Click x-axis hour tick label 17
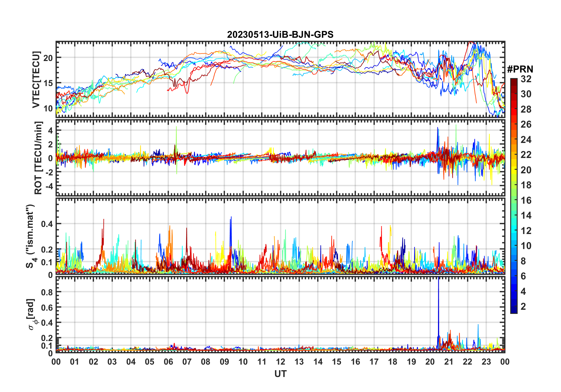Screen dimensions: 561x392 pos(374,362)
